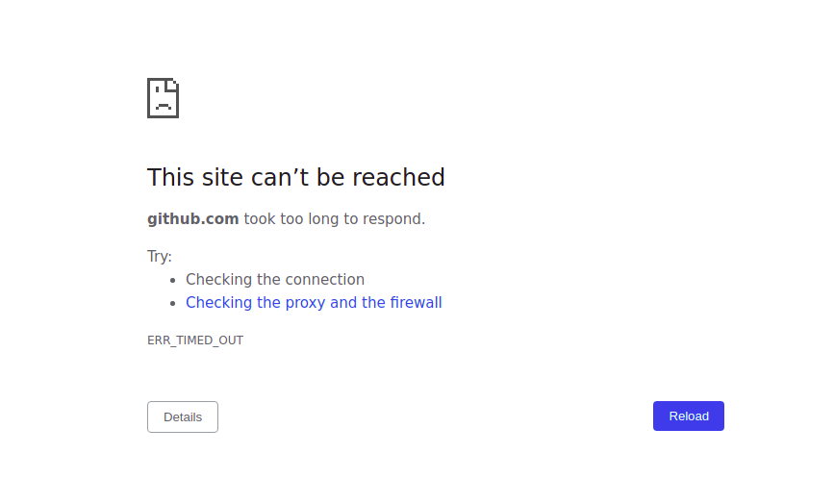
Task: Click the Try: label
Action: [160, 256]
